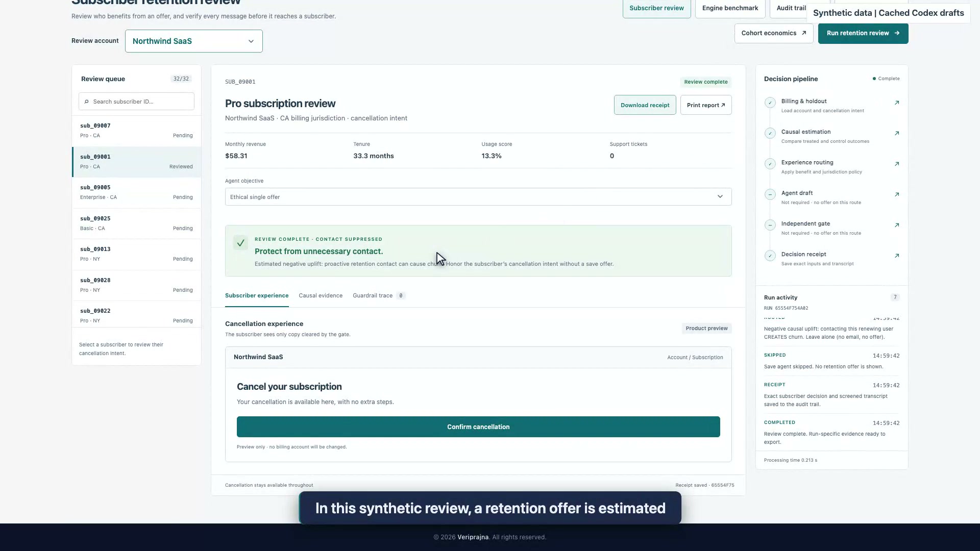The height and width of the screenshot is (551, 980).
Task: Switch to Subscriber review tab
Action: pos(656,8)
